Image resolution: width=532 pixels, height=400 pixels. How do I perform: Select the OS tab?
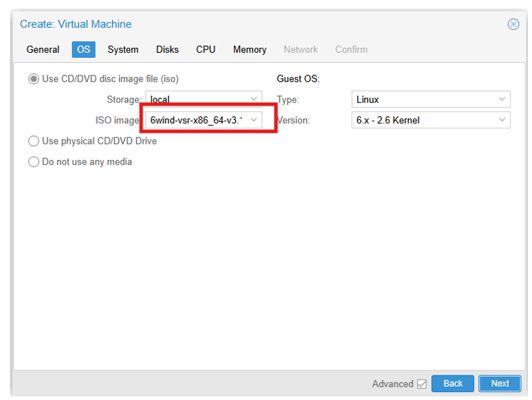pyautogui.click(x=83, y=49)
